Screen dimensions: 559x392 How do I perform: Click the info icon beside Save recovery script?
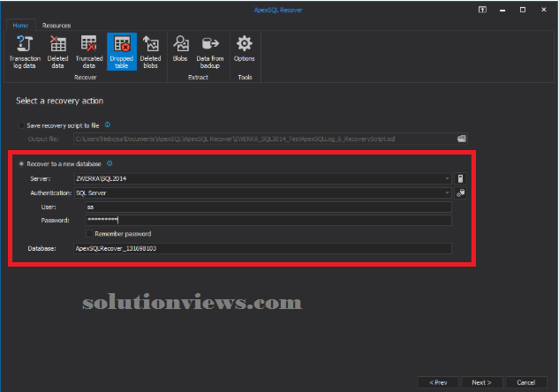click(x=108, y=124)
